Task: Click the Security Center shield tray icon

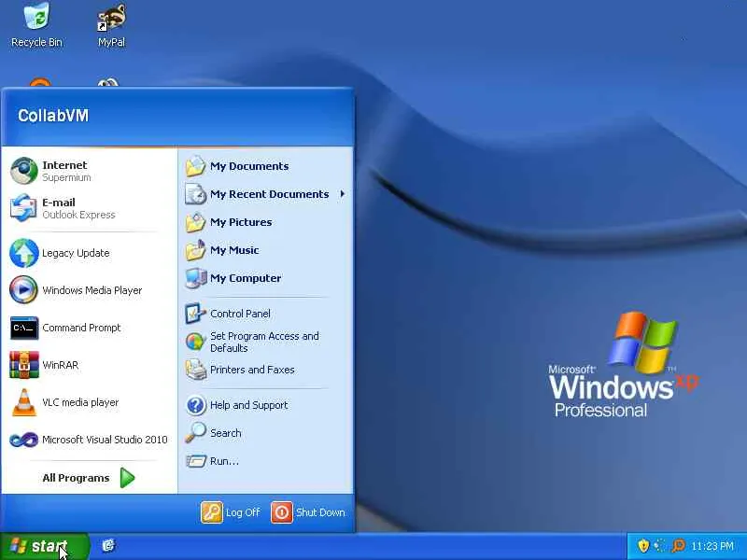Action: click(643, 546)
